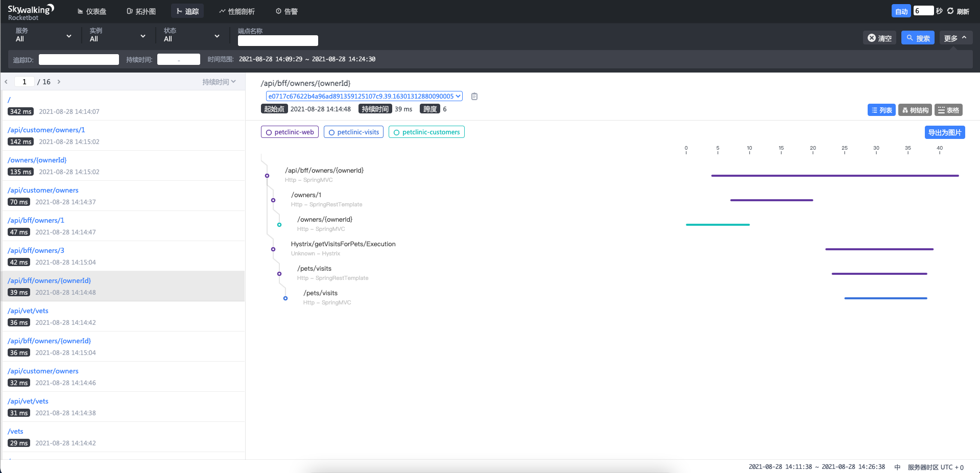This screenshot has width=980, height=473.
Task: Click the Skywalking Rocketbot logo
Action: [30, 12]
